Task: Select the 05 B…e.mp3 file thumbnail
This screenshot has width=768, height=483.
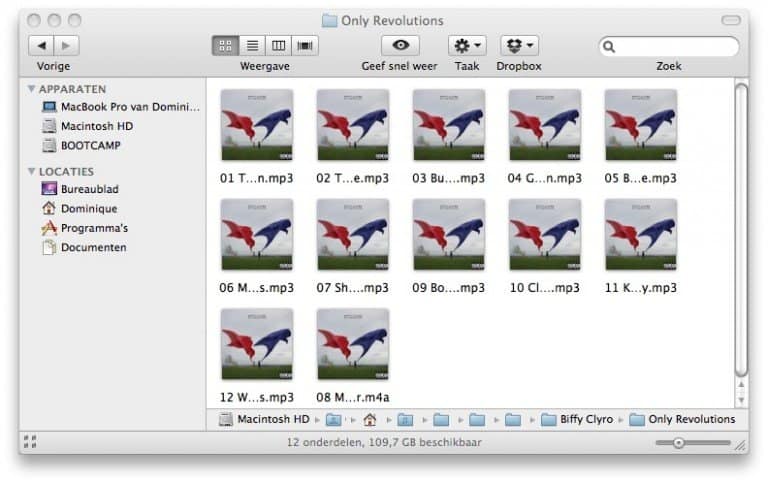Action: 641,125
